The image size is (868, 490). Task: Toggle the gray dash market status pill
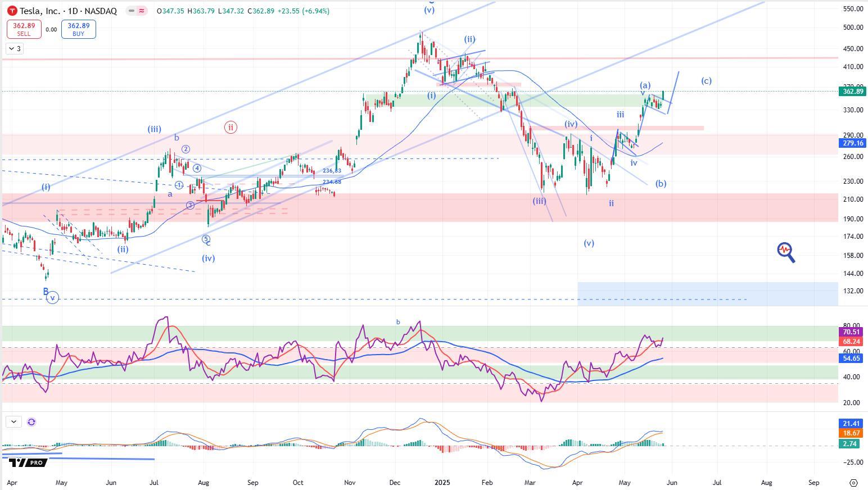[131, 11]
